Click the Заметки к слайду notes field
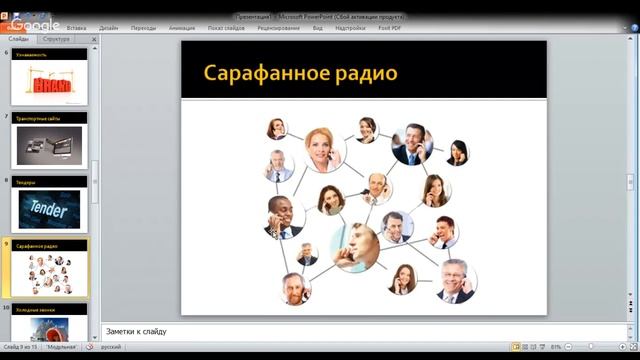Image resolution: width=640 pixels, height=360 pixels. (363, 332)
